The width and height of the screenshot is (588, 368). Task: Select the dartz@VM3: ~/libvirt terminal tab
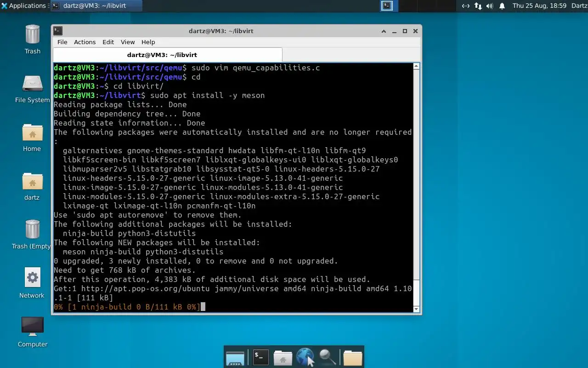[x=168, y=55]
